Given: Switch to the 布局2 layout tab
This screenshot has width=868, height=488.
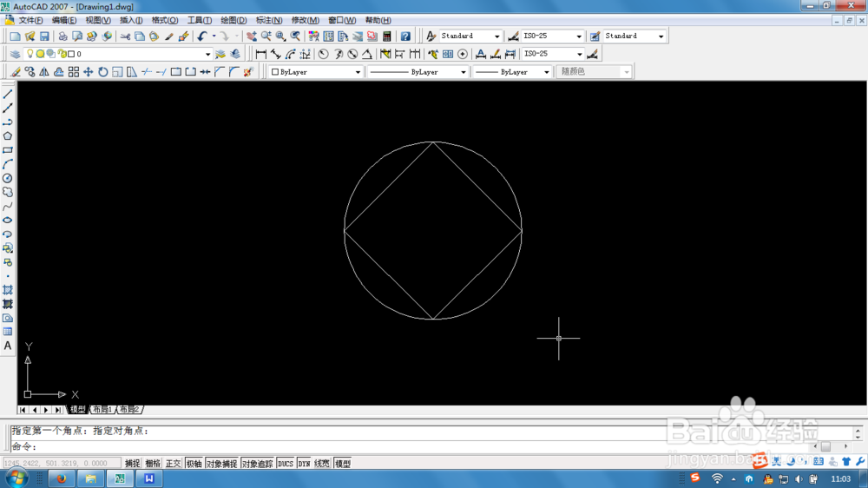Looking at the screenshot, I should (x=129, y=410).
